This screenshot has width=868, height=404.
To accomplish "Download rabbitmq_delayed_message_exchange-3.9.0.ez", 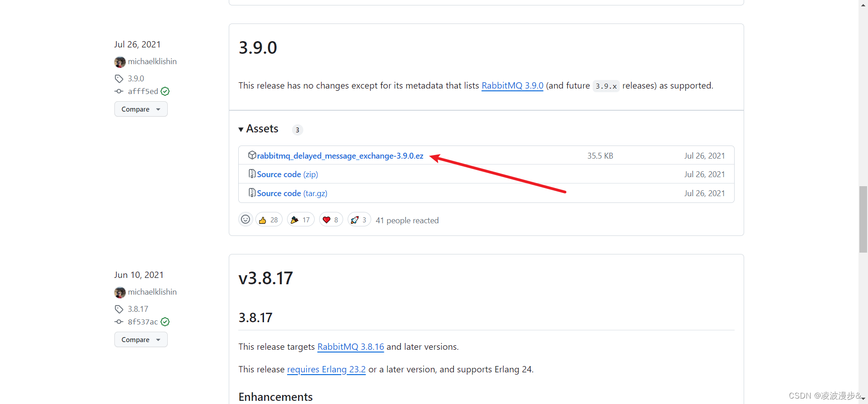I will tap(340, 156).
